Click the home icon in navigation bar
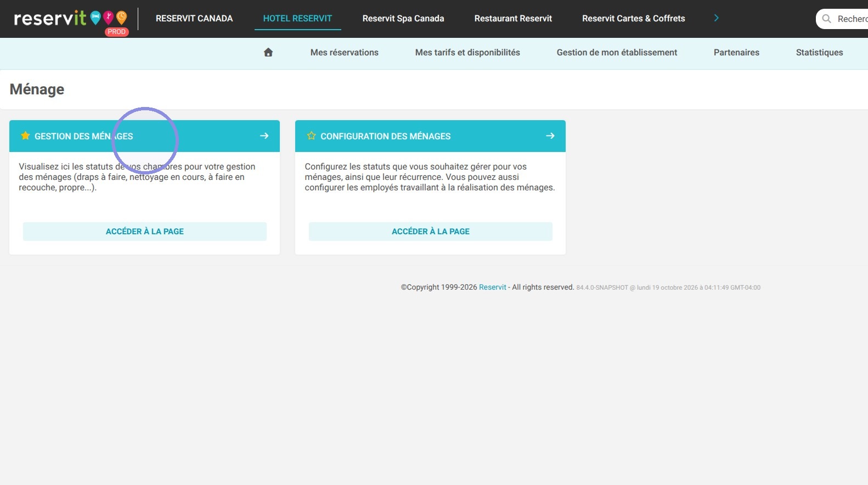Image resolution: width=868 pixels, height=485 pixels. 268,52
